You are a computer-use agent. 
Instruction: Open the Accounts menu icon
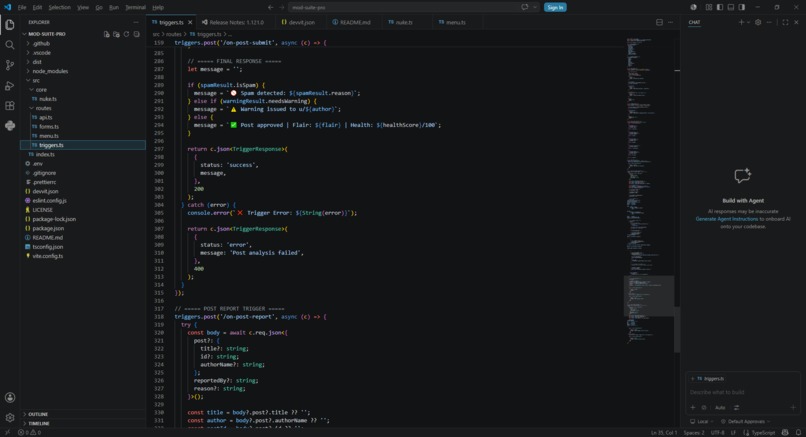(10, 397)
